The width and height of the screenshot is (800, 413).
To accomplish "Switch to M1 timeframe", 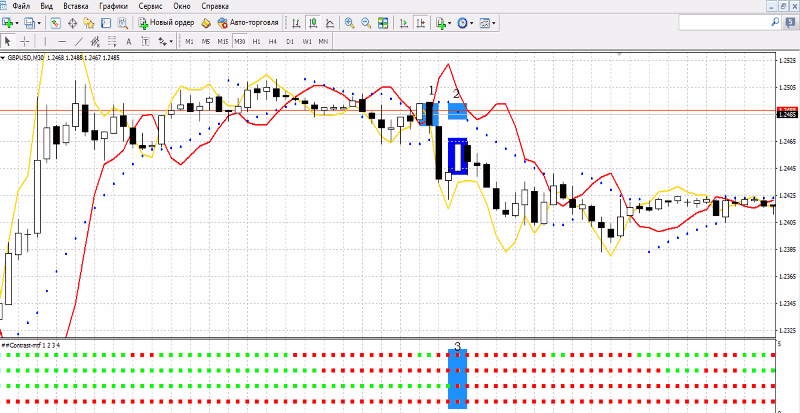I will coord(189,41).
